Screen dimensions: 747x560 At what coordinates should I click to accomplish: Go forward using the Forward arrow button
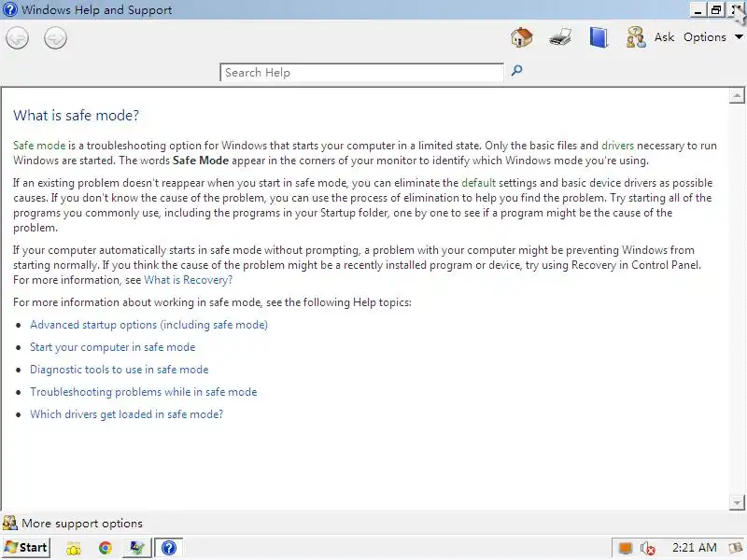click(55, 38)
